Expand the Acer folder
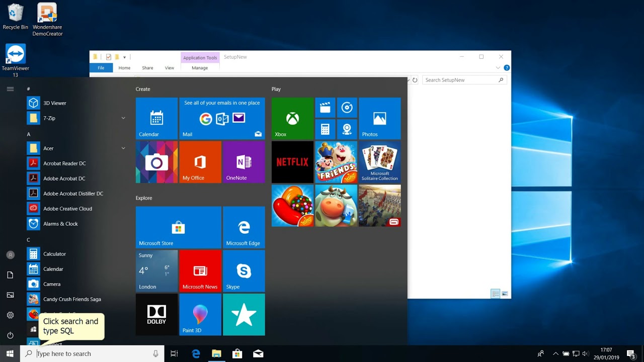This screenshot has height=362, width=644. point(78,148)
